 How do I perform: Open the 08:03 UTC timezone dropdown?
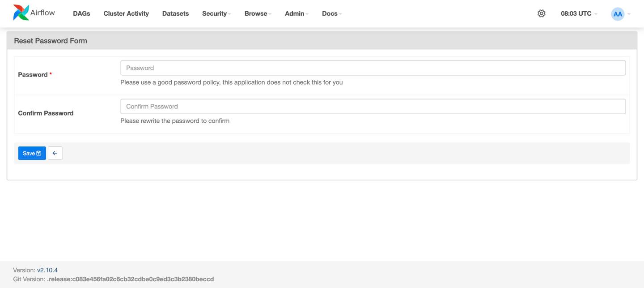click(579, 13)
